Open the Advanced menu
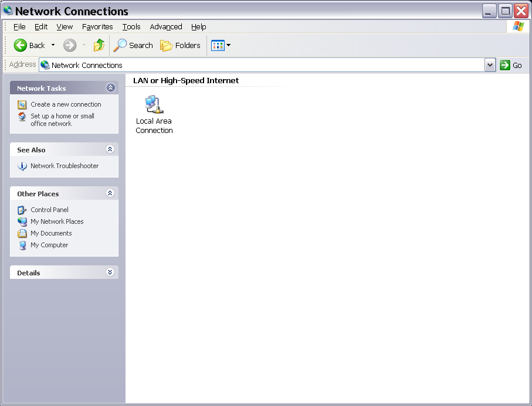Image resolution: width=532 pixels, height=406 pixels. (x=166, y=27)
